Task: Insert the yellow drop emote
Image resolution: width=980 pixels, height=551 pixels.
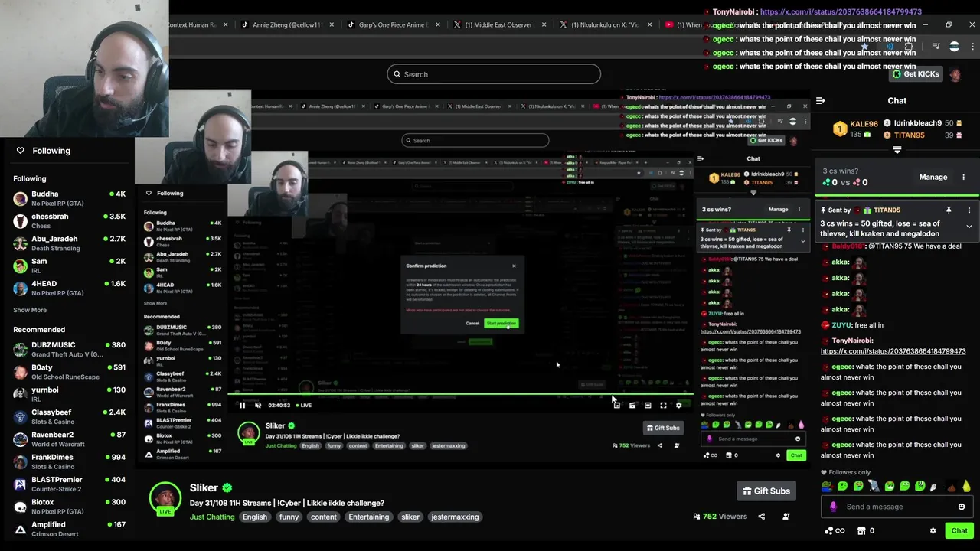Action: tap(966, 486)
